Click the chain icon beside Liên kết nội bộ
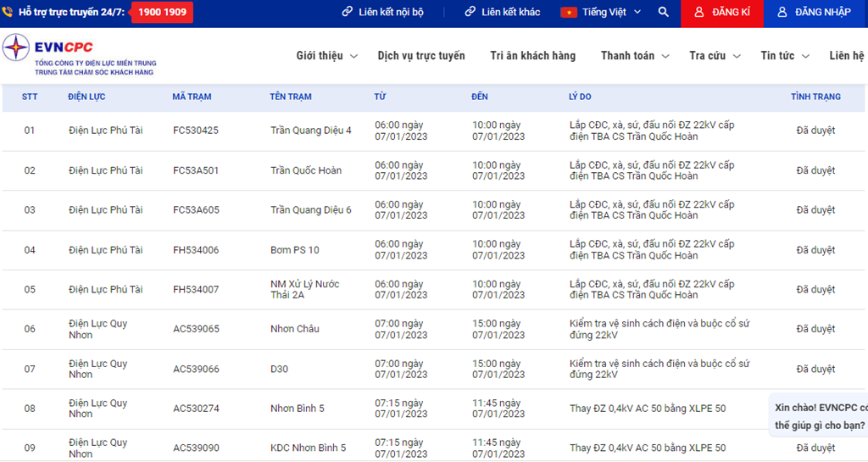868x462 pixels. coord(348,13)
